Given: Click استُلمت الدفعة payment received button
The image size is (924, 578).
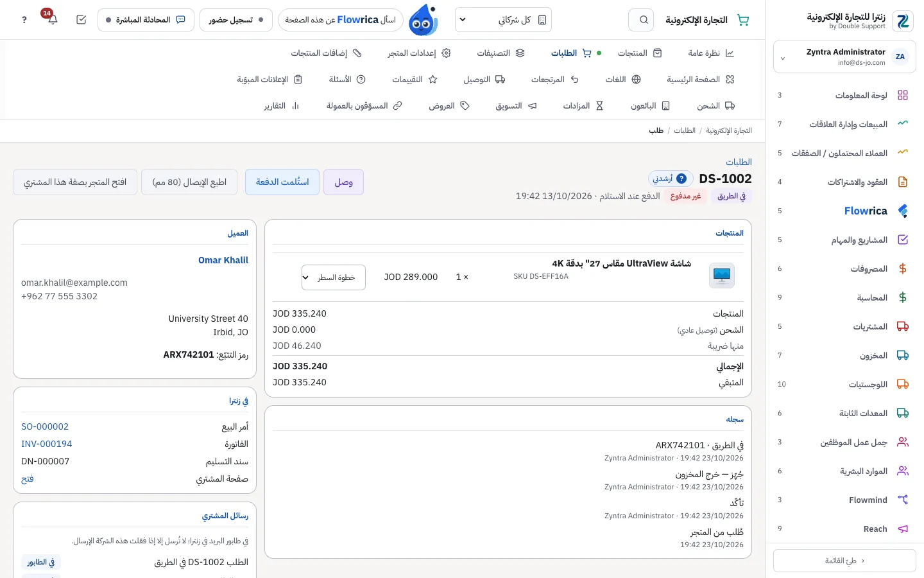Looking at the screenshot, I should click(282, 182).
